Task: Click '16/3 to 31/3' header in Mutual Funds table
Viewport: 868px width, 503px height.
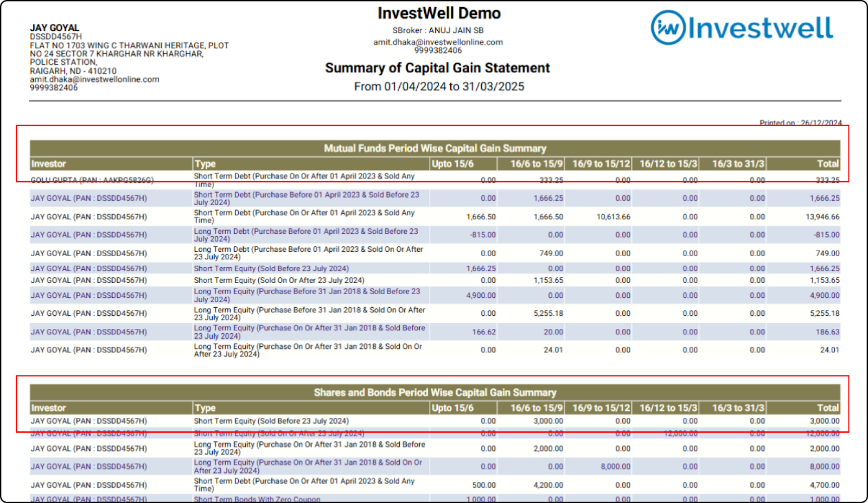Action: [x=733, y=164]
